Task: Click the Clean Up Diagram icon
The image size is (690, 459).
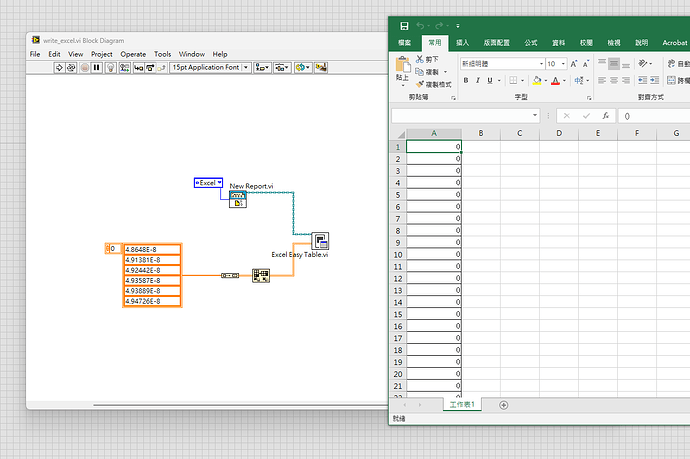Action: (x=322, y=67)
